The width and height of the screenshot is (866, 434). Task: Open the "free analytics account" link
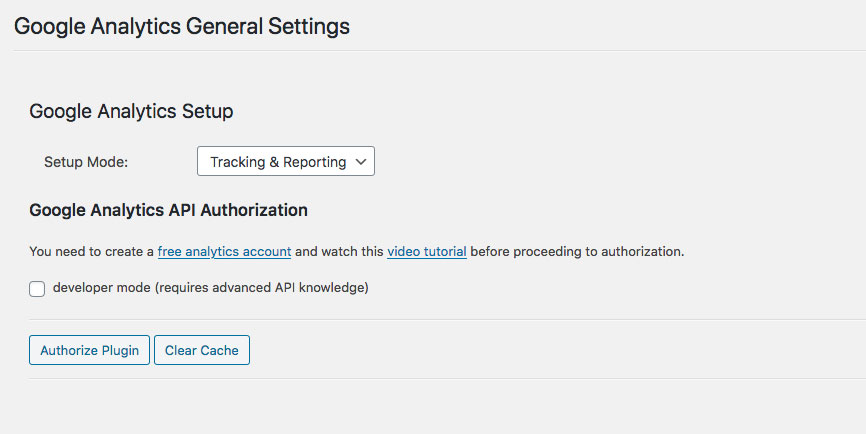[224, 251]
